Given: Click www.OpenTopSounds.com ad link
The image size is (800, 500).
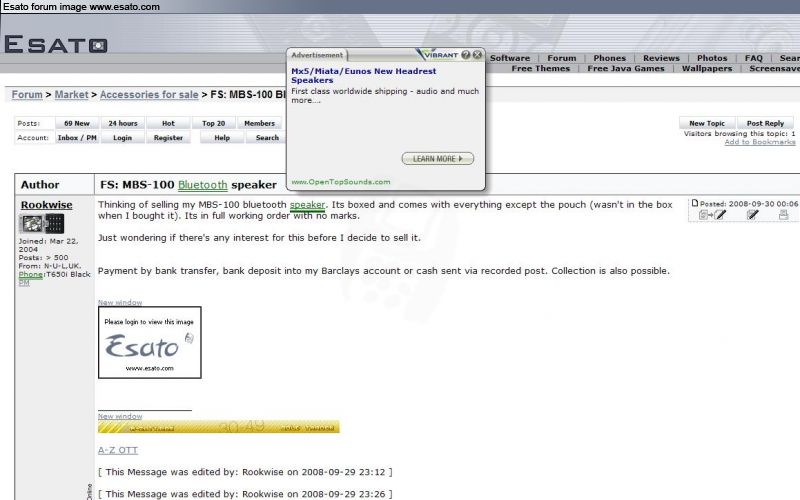Looking at the screenshot, I should pos(340,182).
